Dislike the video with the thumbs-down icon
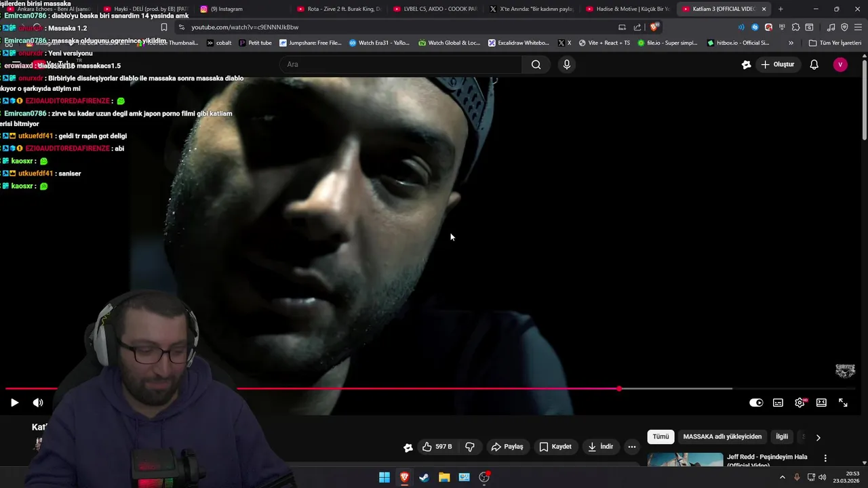Image resolution: width=868 pixels, height=488 pixels. click(x=470, y=447)
